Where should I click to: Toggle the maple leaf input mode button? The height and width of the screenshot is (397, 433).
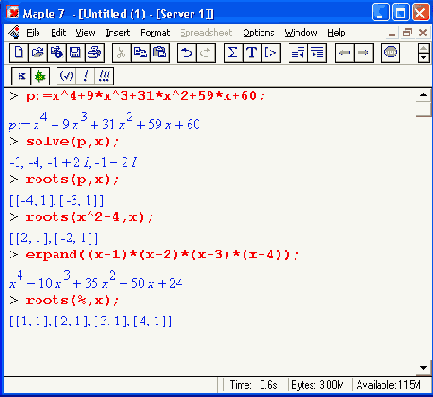[x=40, y=76]
